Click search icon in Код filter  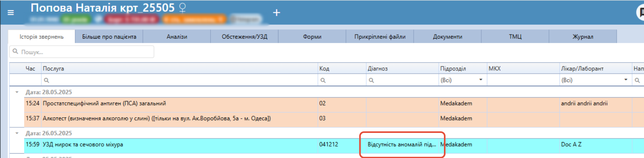pyautogui.click(x=323, y=80)
